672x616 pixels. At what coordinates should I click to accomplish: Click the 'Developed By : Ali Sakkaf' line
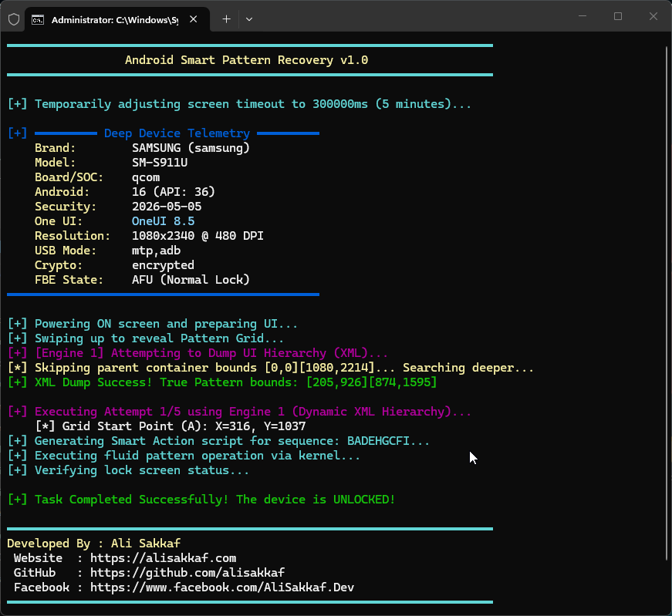point(94,544)
